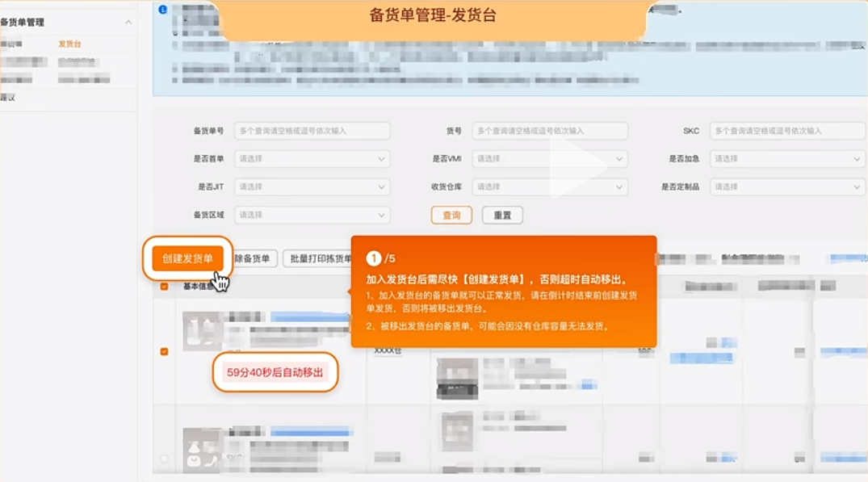Click the 59分40秒后自动移出 countdown label
Screen dimensions: 868x482
pos(275,372)
